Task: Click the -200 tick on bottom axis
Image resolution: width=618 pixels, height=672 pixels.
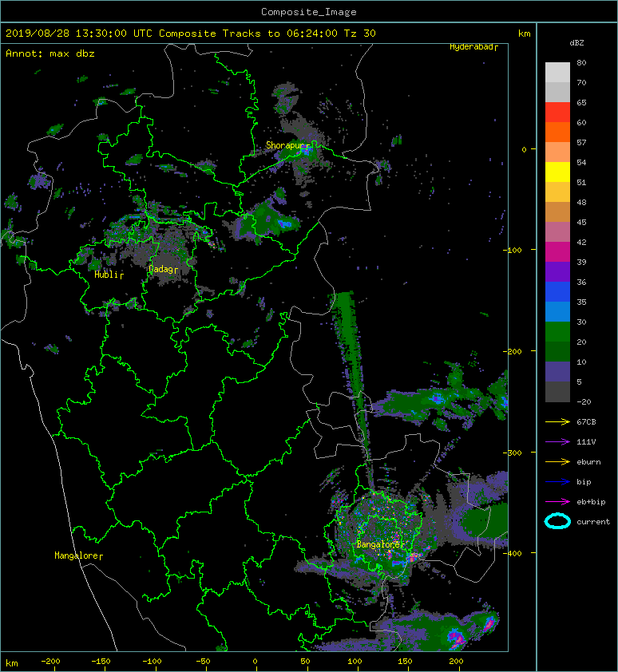Action: (x=50, y=662)
